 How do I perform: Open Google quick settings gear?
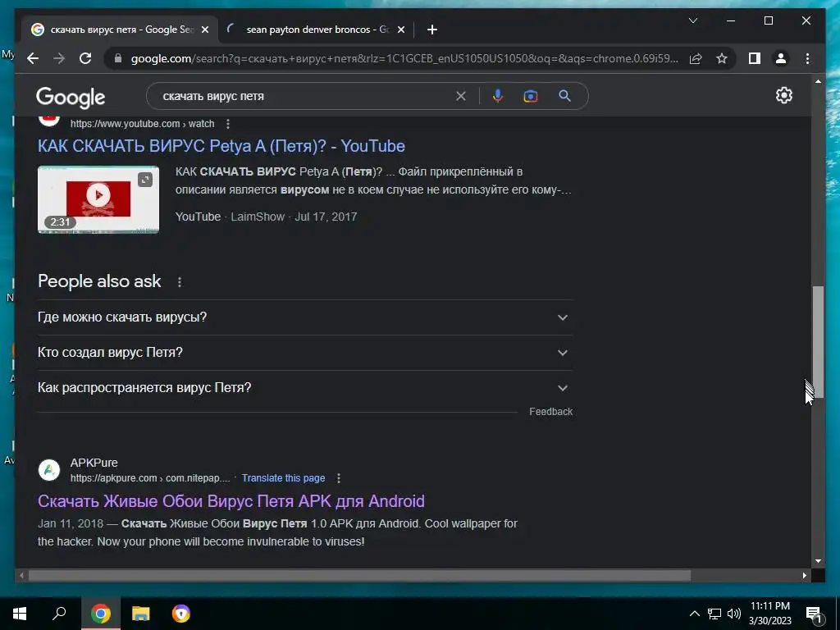click(783, 95)
